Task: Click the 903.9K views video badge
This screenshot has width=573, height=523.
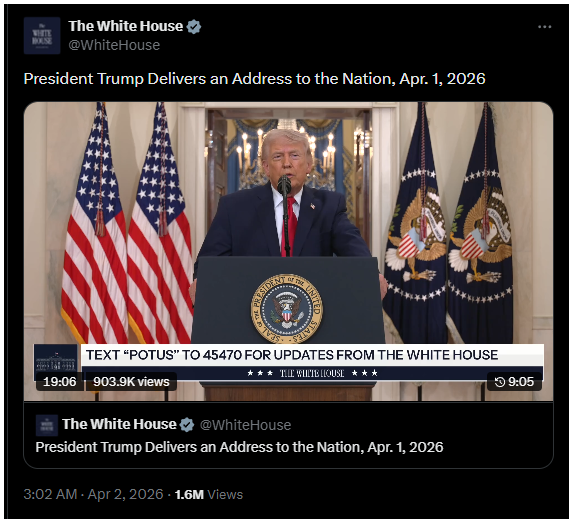Action: coord(131,382)
